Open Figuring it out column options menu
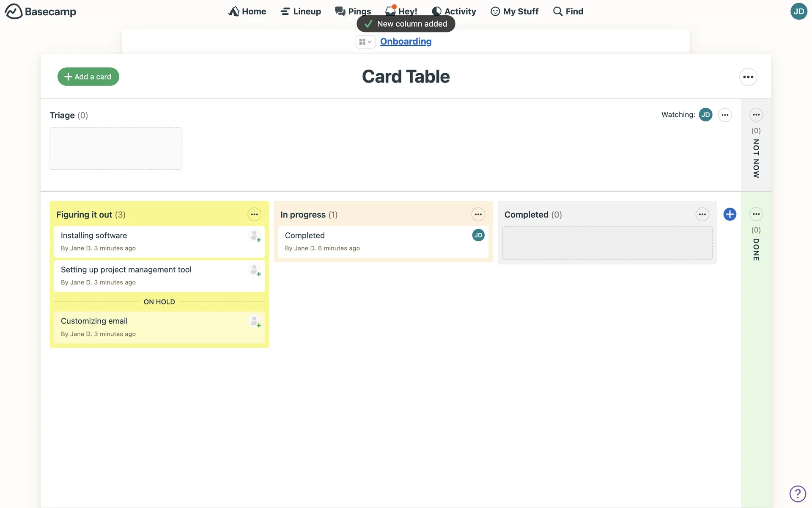This screenshot has height=508, width=812. 254,215
